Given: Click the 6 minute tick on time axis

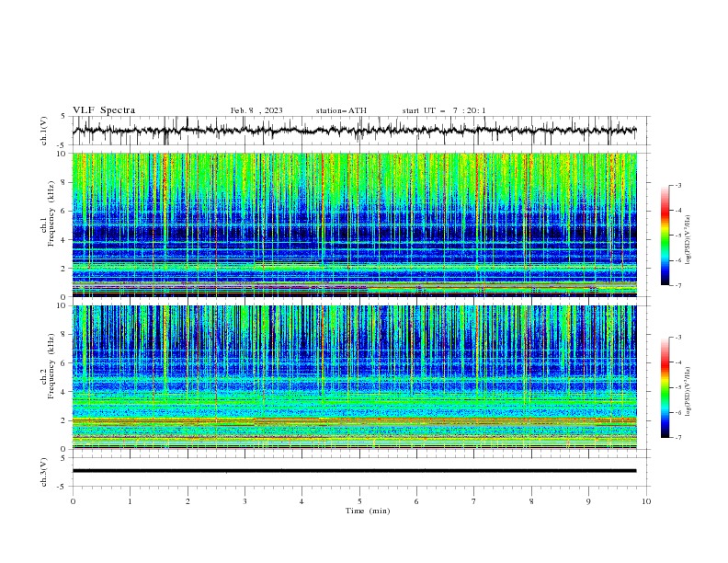Looking at the screenshot, I should (x=416, y=501).
